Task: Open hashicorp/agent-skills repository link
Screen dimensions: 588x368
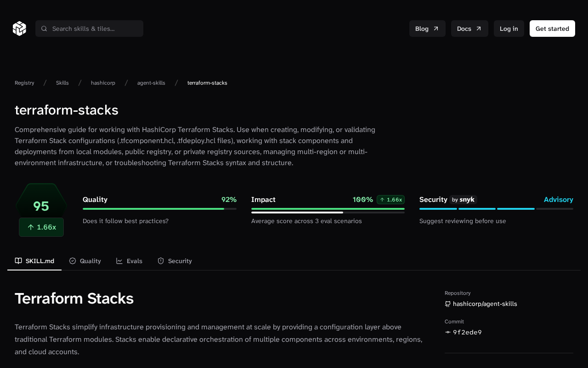Action: coord(485,304)
